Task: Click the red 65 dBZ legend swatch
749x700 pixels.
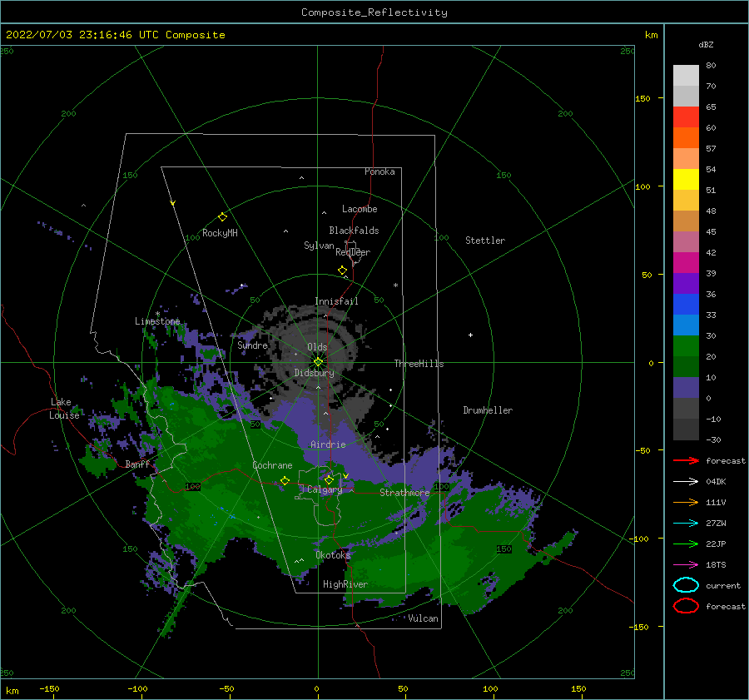Action: click(x=686, y=117)
